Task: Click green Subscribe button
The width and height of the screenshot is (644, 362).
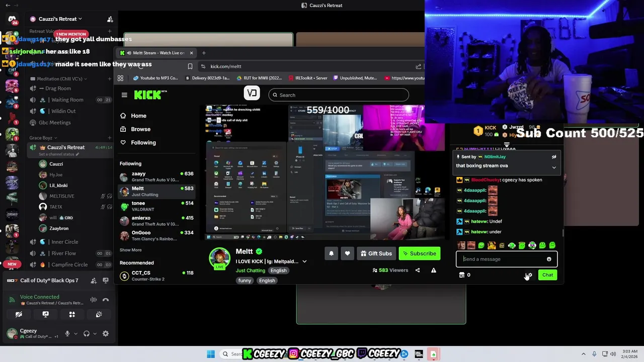Action: [420, 253]
